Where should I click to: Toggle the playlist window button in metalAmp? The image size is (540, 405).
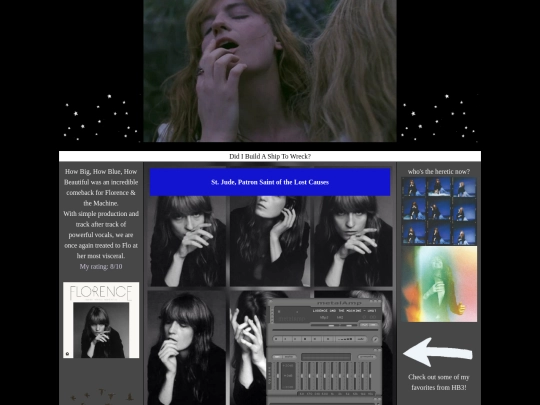click(x=373, y=325)
